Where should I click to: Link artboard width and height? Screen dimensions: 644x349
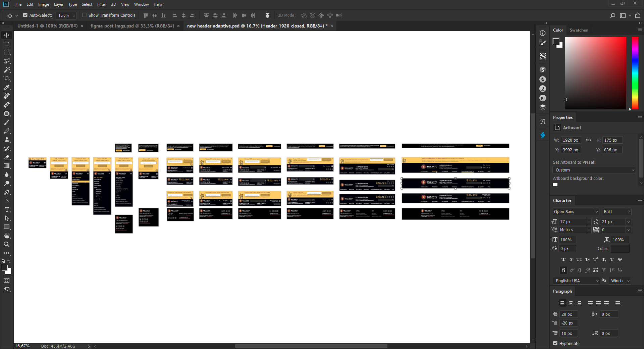click(588, 140)
